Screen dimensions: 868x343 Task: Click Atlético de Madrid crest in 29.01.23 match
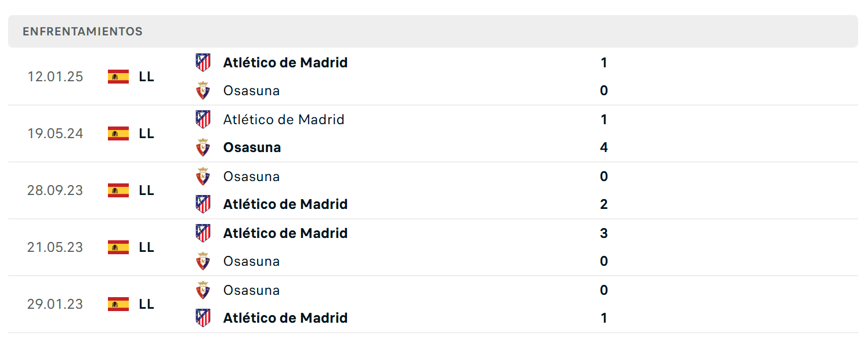point(202,318)
